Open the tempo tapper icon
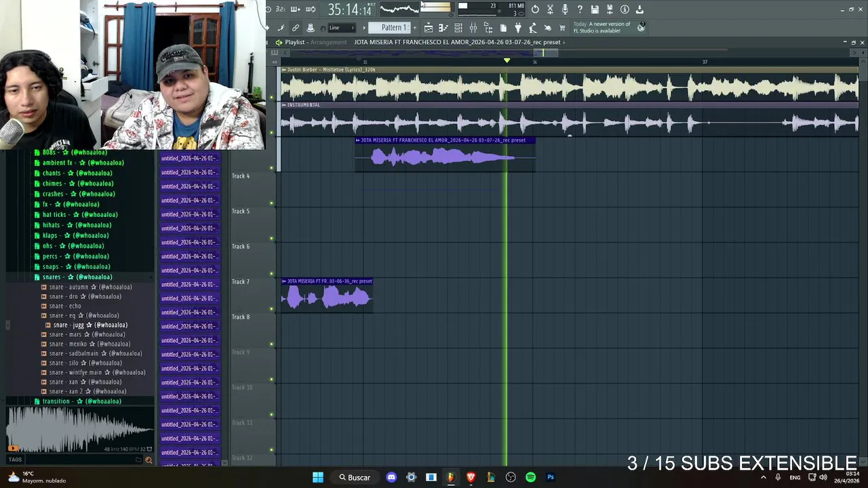Screen dimensions: 868x488 [x=533, y=28]
